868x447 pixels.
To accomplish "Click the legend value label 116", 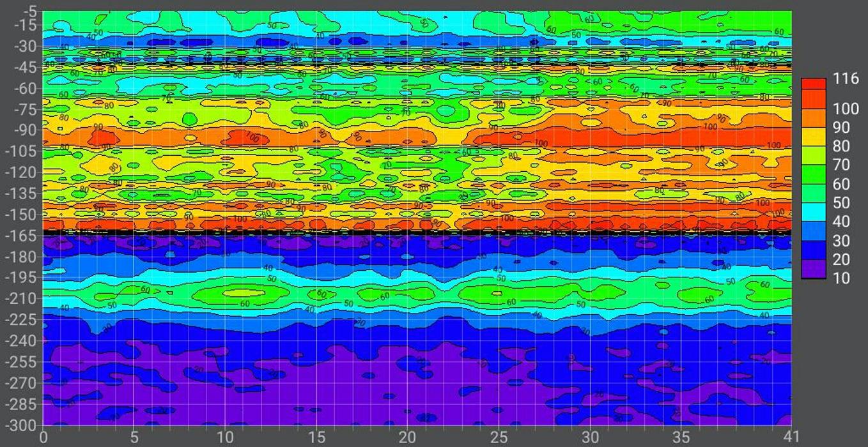I will pos(845,80).
